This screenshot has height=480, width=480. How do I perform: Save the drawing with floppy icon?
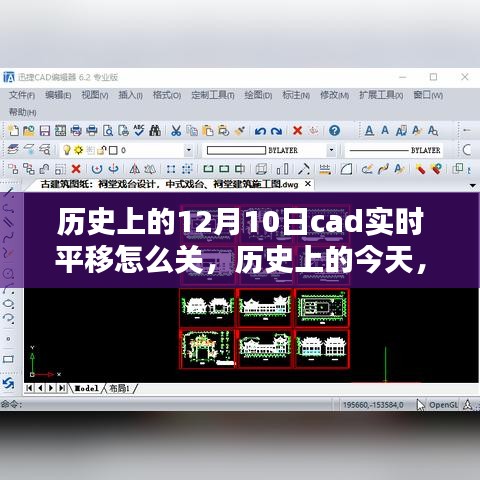[45, 130]
